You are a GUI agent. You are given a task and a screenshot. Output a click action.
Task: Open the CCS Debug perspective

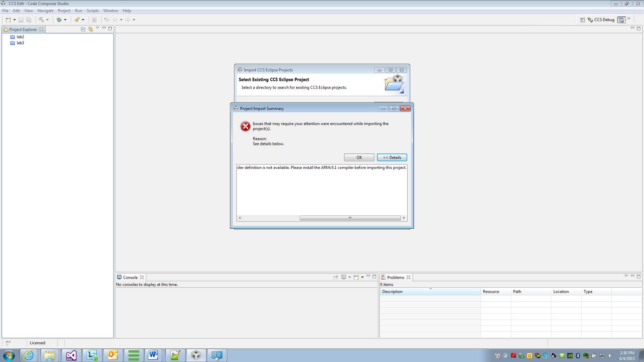click(x=601, y=20)
